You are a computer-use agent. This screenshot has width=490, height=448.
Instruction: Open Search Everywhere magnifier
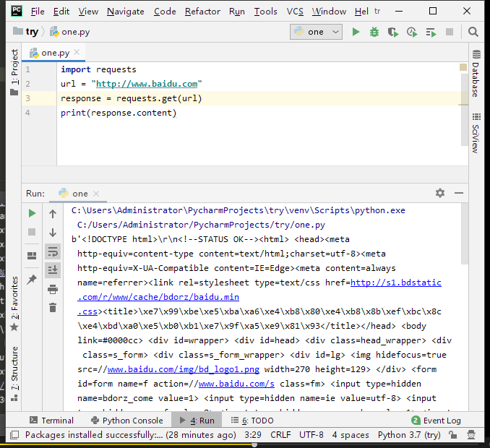tap(473, 32)
